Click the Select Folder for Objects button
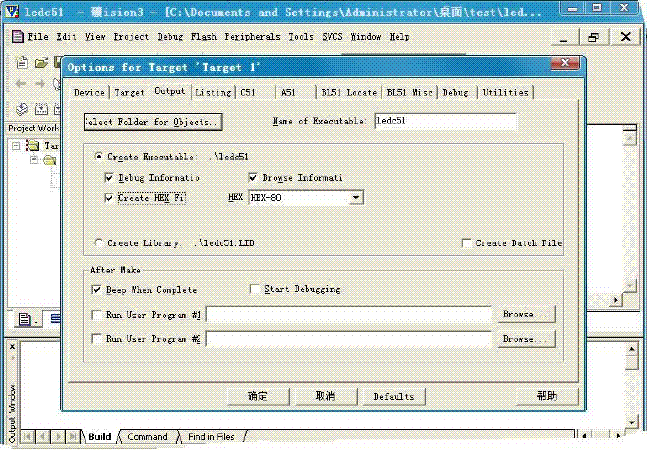647x452 pixels. pyautogui.click(x=152, y=122)
